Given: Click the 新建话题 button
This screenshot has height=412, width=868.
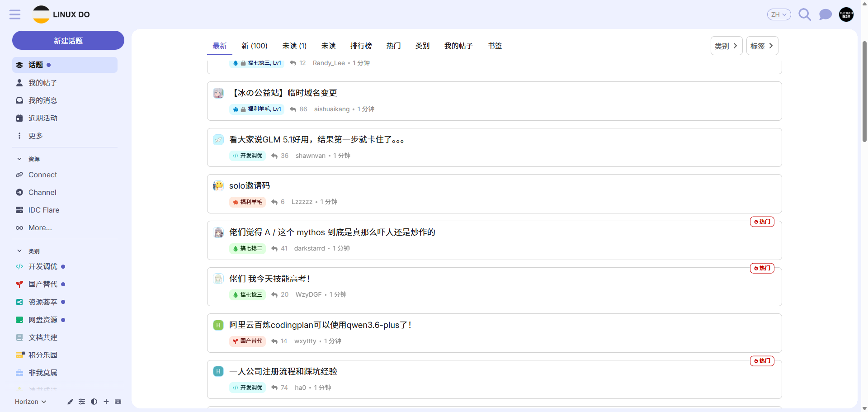Looking at the screenshot, I should 68,40.
